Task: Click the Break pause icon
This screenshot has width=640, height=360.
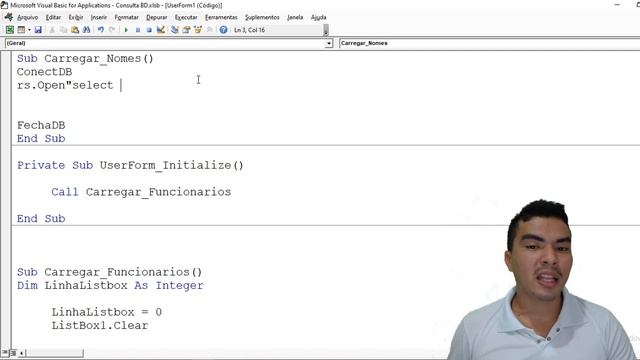Action: (138, 30)
